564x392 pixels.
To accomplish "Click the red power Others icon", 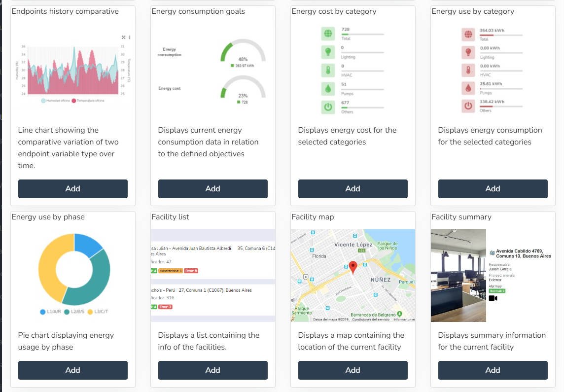I will (467, 106).
